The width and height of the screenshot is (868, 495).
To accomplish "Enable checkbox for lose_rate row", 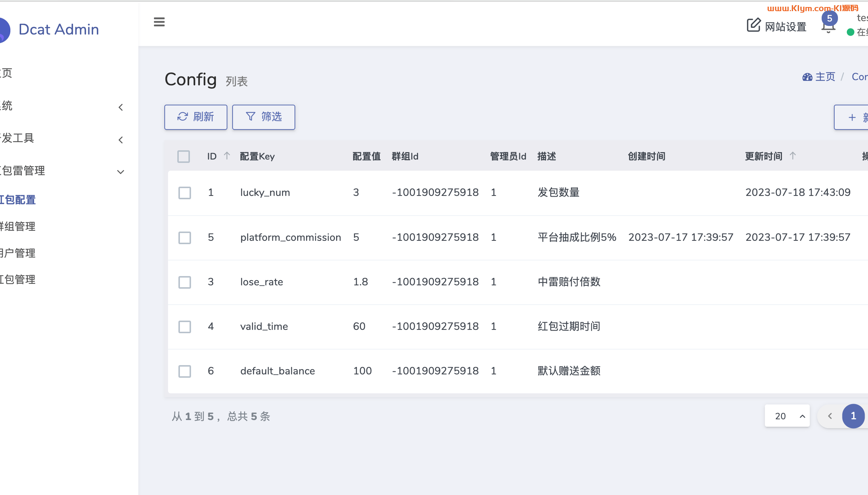I will point(185,282).
